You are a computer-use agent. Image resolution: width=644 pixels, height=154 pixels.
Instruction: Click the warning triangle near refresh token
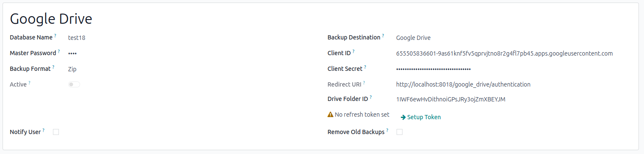pyautogui.click(x=330, y=115)
